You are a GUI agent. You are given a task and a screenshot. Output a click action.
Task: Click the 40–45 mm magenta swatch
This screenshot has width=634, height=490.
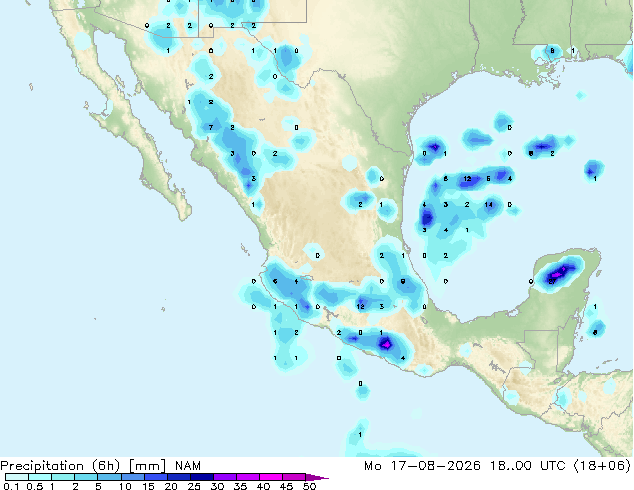(271, 477)
